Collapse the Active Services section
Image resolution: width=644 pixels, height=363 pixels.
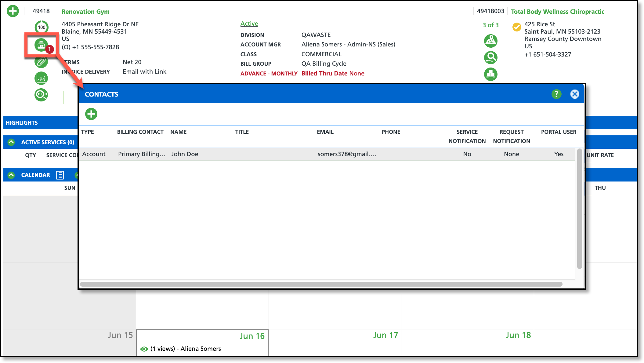point(11,142)
